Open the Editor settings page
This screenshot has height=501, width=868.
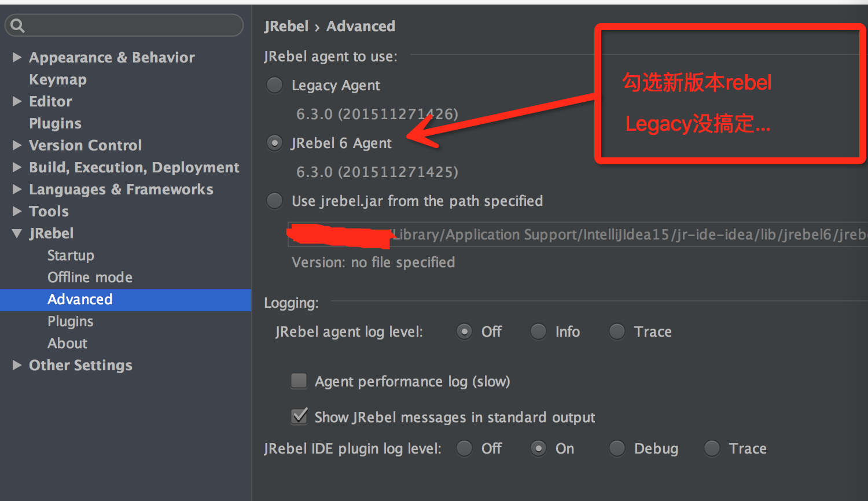coord(50,101)
